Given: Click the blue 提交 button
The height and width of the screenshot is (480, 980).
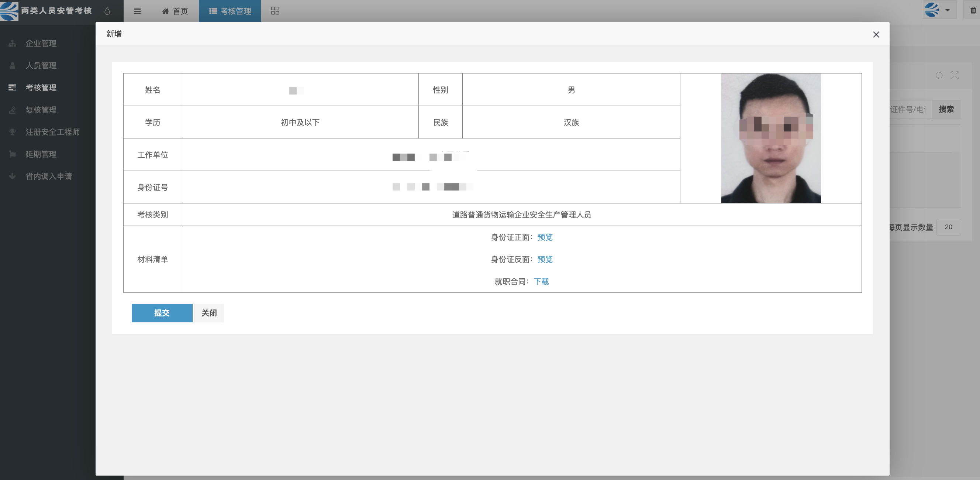Looking at the screenshot, I should pos(162,313).
